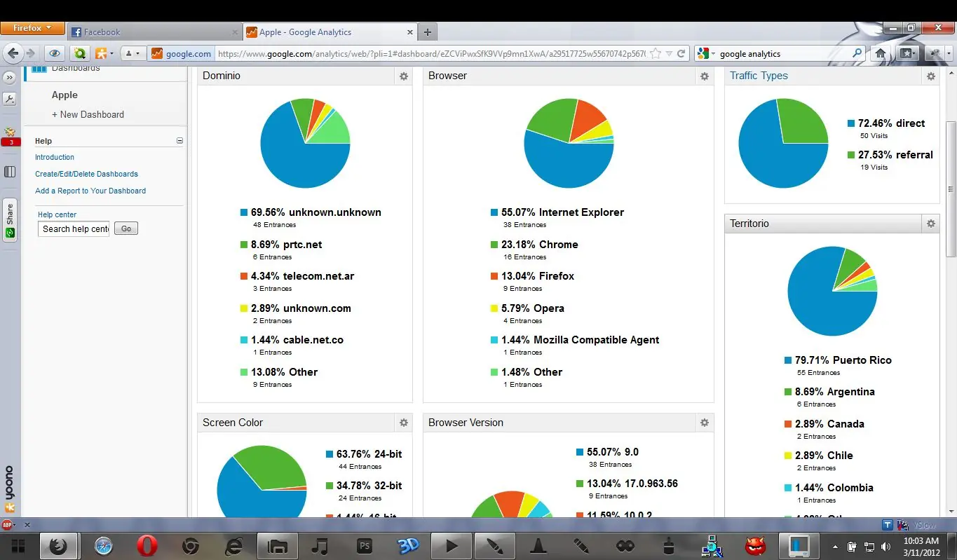Viewport: 957px width, 560px height.
Task: Select the Apple dashboard in the sidebar
Action: (65, 95)
